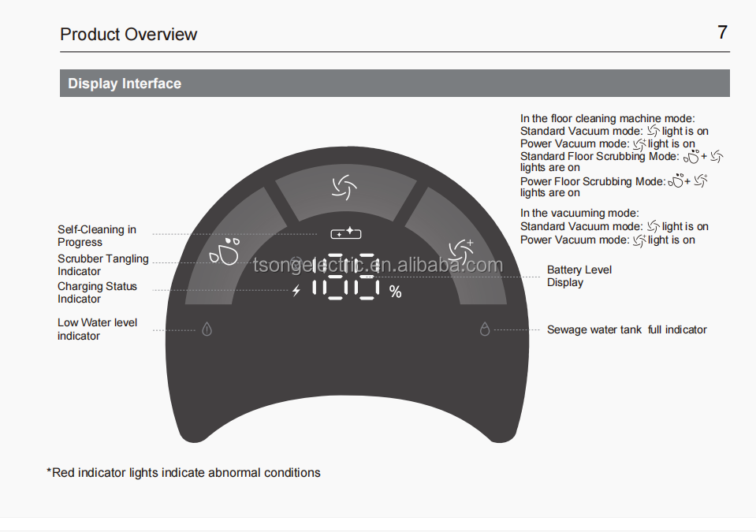Viewport: 756px width, 532px height.
Task: Click the power vacuum fan-plus icon on display
Action: pos(461,251)
